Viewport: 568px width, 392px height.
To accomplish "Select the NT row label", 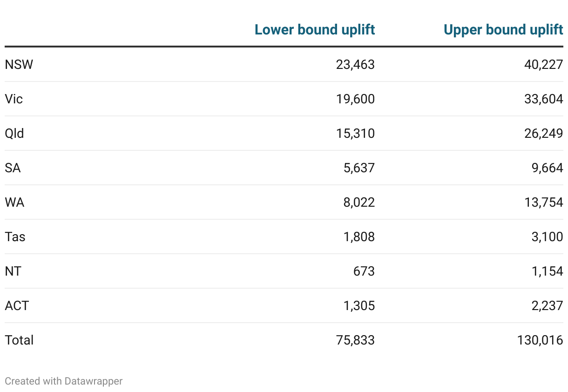I will (x=13, y=271).
